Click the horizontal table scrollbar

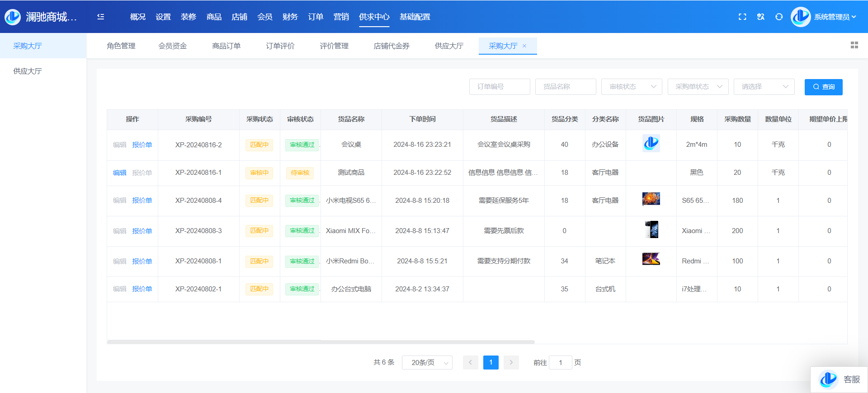(321, 342)
